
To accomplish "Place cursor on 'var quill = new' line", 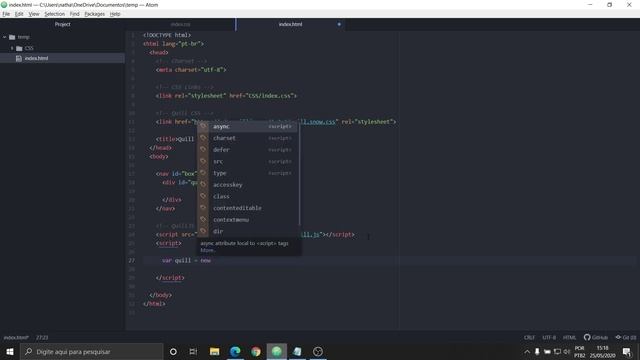I will pyautogui.click(x=186, y=260).
